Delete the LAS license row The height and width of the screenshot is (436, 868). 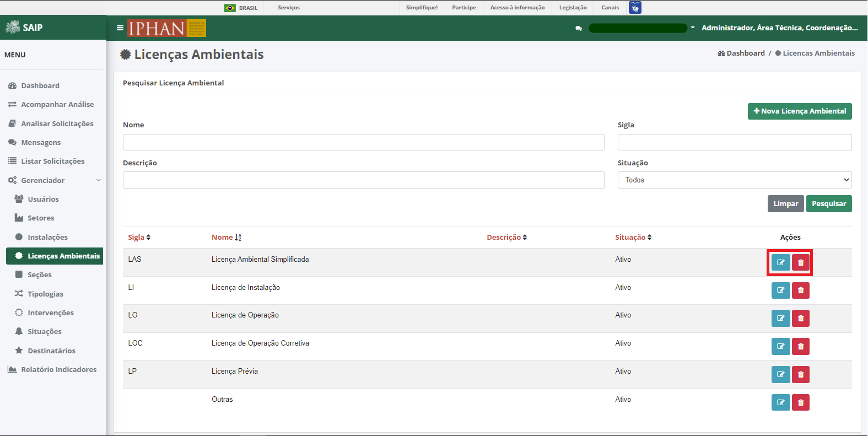tap(801, 262)
